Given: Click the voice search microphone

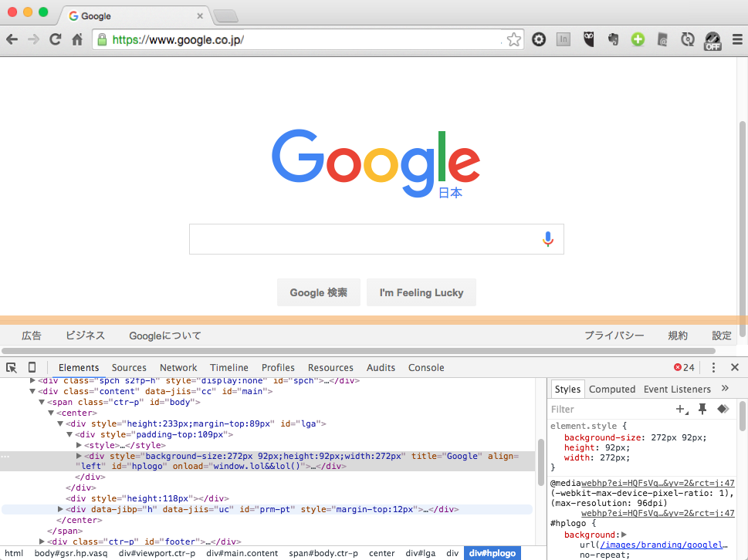Looking at the screenshot, I should [548, 238].
